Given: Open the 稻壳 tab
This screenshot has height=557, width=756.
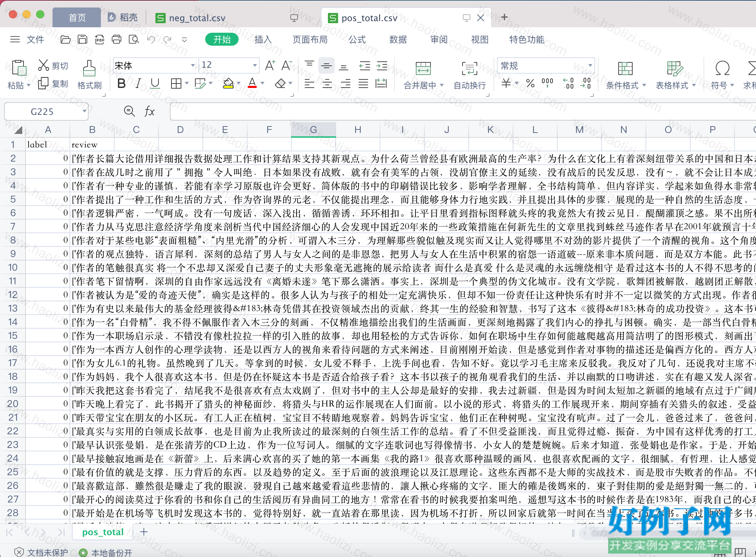Looking at the screenshot, I should (x=123, y=17).
